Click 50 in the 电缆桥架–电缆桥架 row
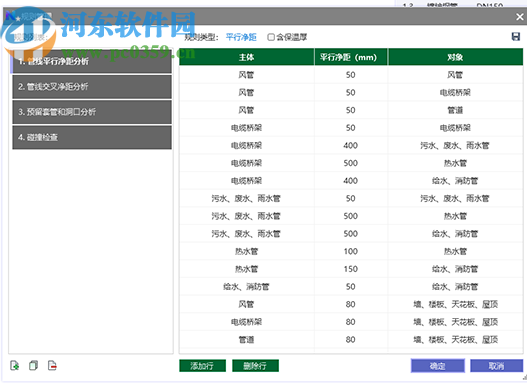The height and width of the screenshot is (391, 527). pyautogui.click(x=351, y=128)
